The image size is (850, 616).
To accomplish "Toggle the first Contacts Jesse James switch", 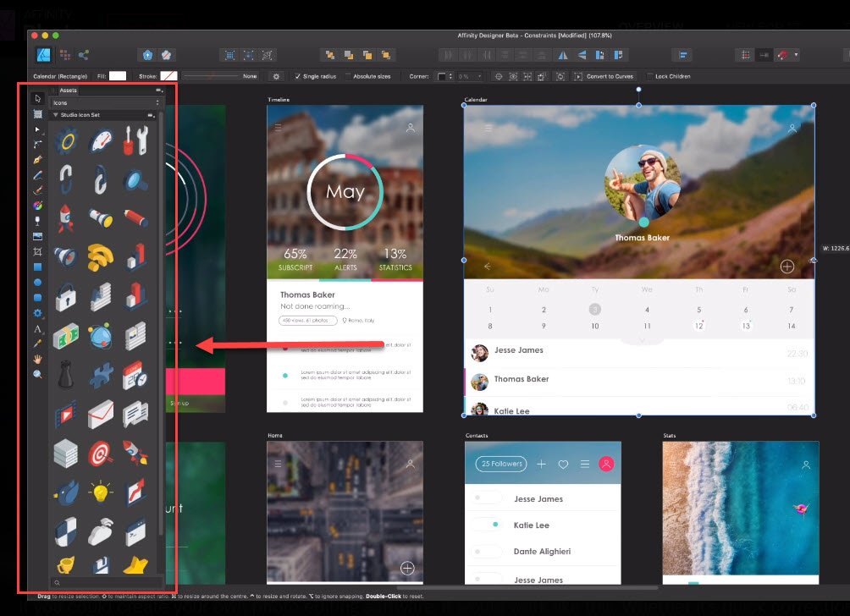I will pos(487,498).
